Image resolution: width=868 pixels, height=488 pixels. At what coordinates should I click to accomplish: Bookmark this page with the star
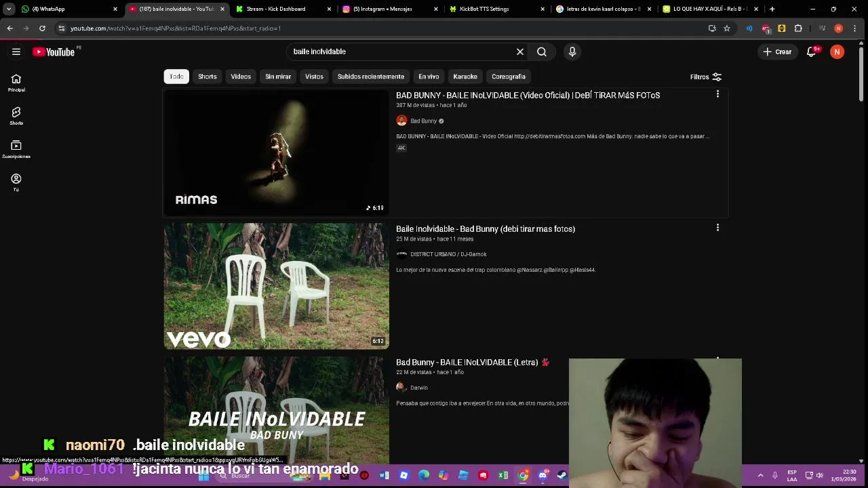[x=727, y=28]
